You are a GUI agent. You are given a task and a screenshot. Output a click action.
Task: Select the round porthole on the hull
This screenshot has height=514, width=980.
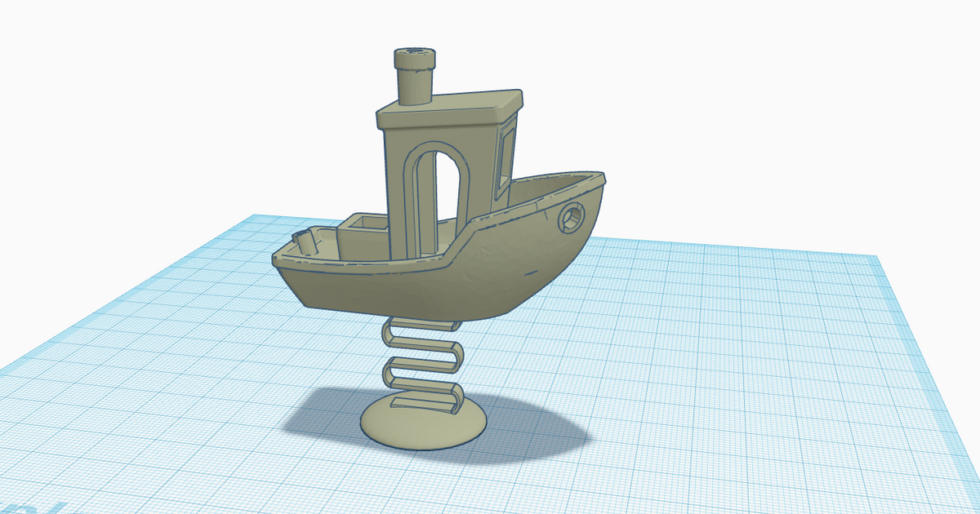(x=570, y=217)
